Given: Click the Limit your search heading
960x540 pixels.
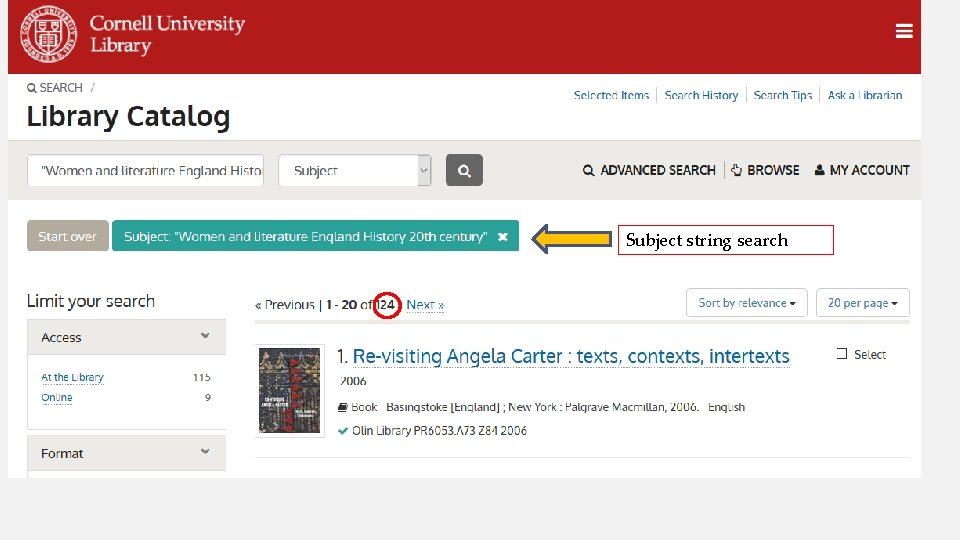Looking at the screenshot, I should click(x=91, y=301).
